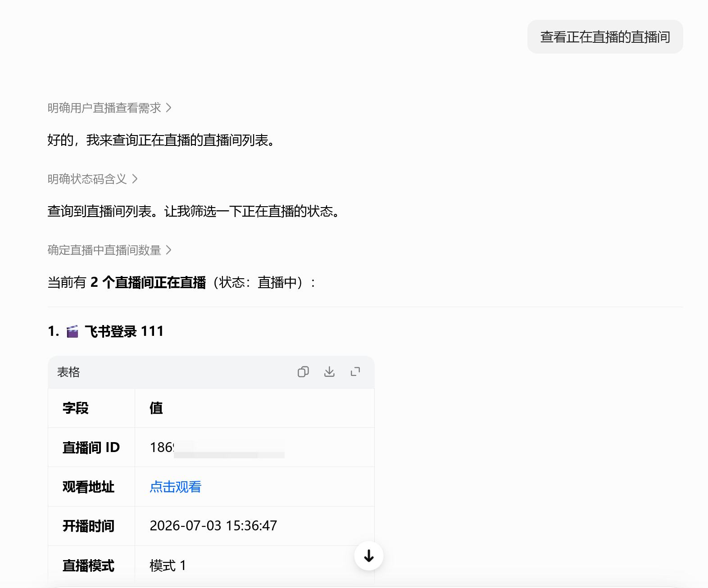Click the 值 column header
The image size is (708, 588).
156,408
